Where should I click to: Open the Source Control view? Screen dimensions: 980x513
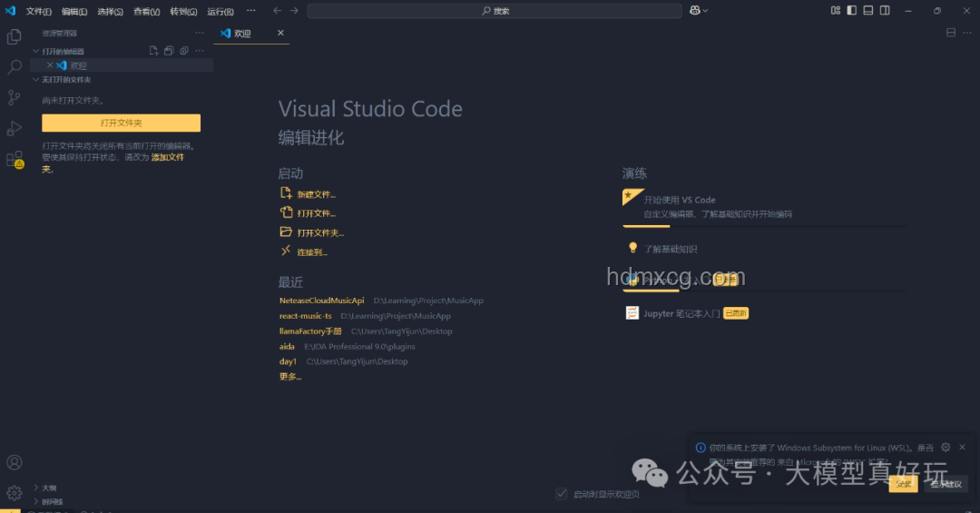click(14, 97)
